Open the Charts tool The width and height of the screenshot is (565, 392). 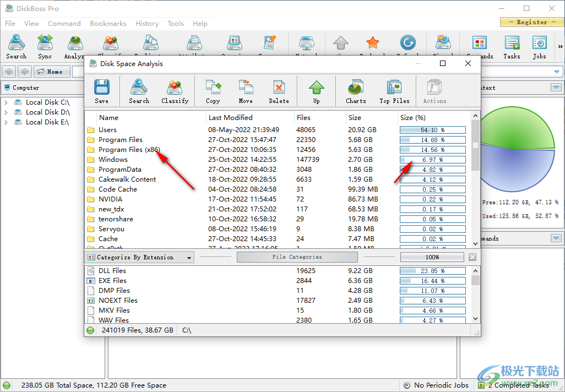pyautogui.click(x=356, y=91)
